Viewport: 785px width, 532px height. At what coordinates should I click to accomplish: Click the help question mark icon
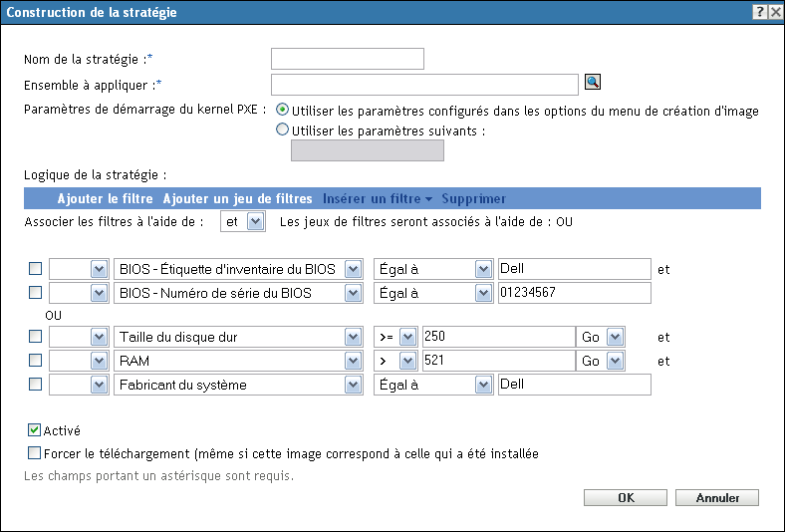coord(759,10)
